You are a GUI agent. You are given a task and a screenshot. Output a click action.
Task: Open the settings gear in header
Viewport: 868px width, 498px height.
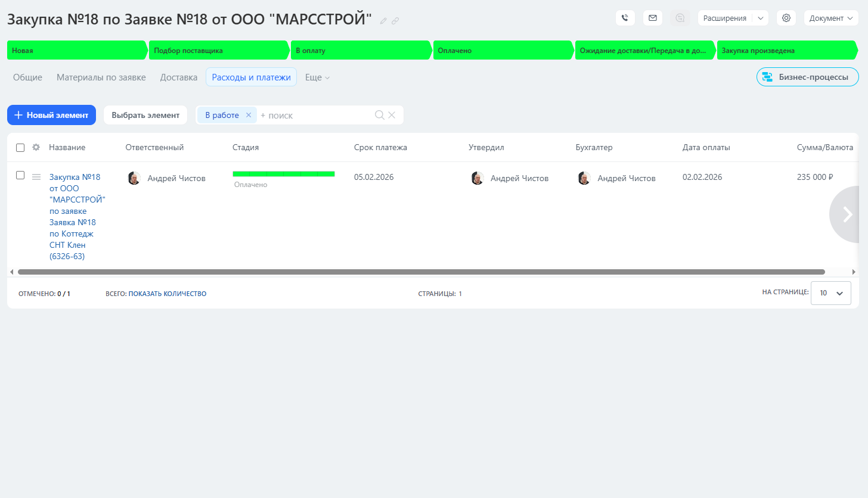[x=786, y=18]
